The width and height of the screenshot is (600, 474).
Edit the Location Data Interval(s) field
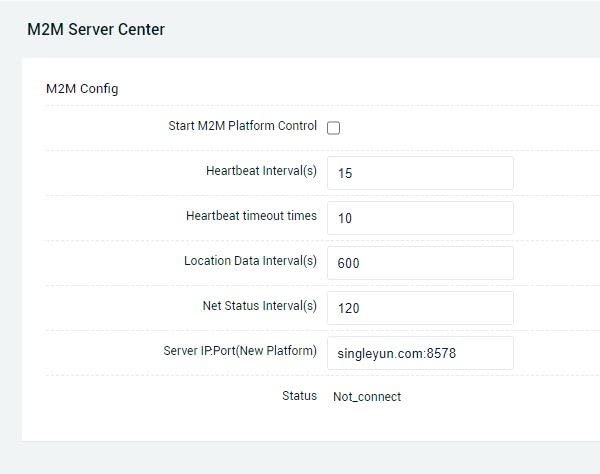[x=420, y=263]
